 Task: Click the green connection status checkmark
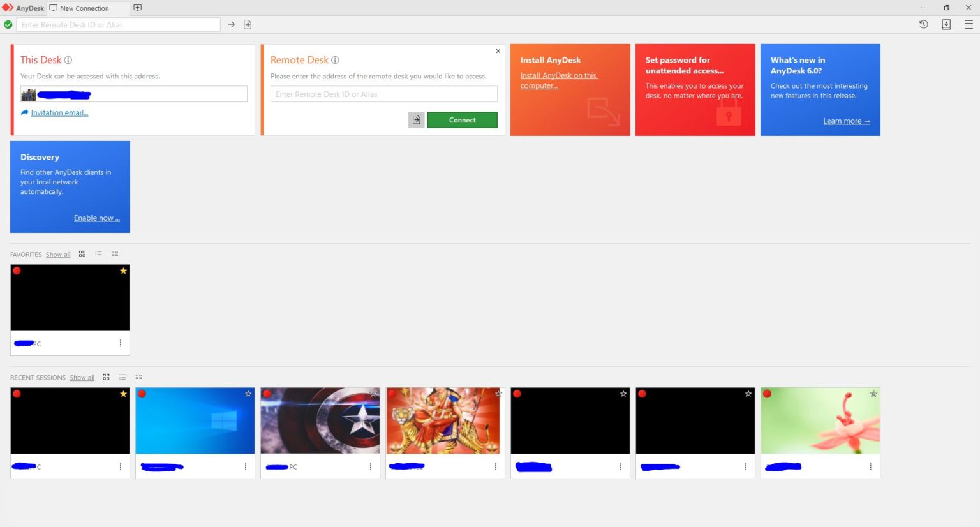click(8, 24)
